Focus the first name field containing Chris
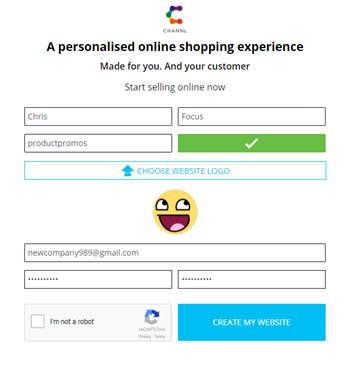This screenshot has height=371, width=361. (98, 117)
